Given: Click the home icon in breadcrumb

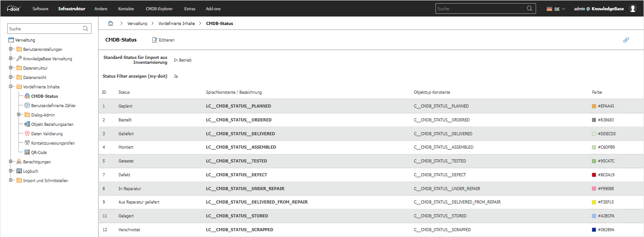Looking at the screenshot, I should click(110, 23).
